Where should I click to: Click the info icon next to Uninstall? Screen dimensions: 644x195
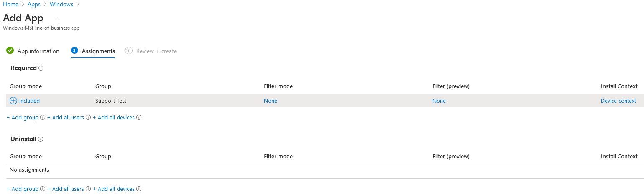(x=41, y=139)
